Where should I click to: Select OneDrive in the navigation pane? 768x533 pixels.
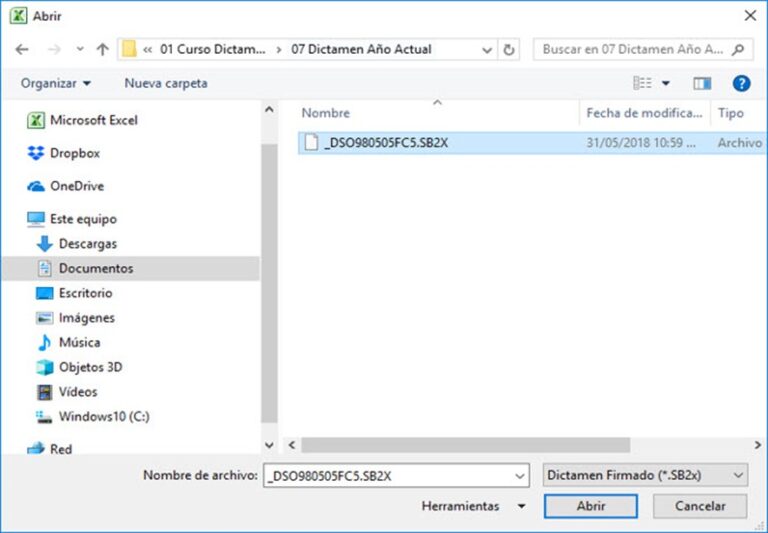(x=76, y=186)
